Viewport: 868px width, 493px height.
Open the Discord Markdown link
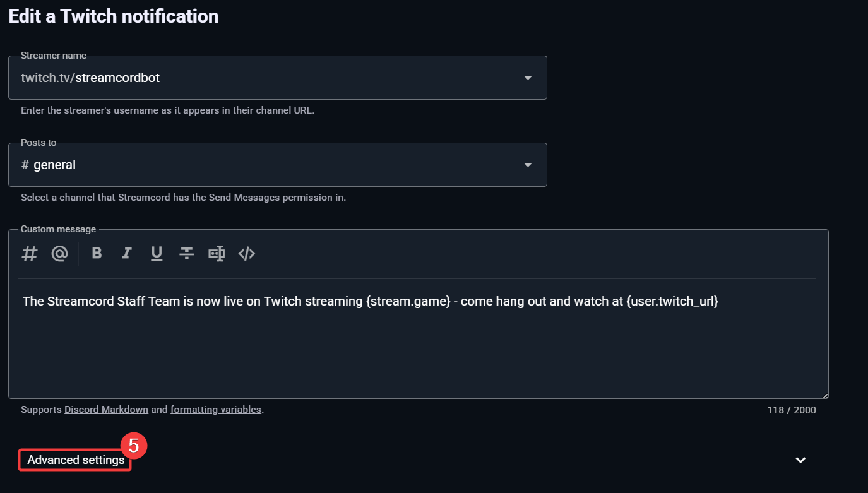(x=106, y=410)
